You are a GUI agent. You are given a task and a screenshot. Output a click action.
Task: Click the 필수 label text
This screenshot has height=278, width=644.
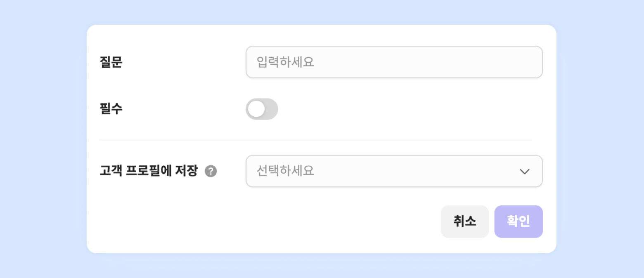click(x=111, y=109)
